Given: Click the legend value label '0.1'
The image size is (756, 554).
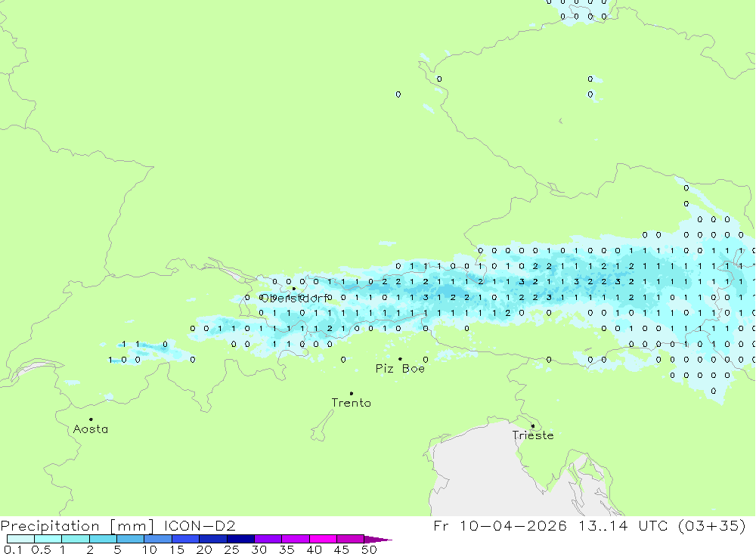Looking at the screenshot, I should click(13, 549).
